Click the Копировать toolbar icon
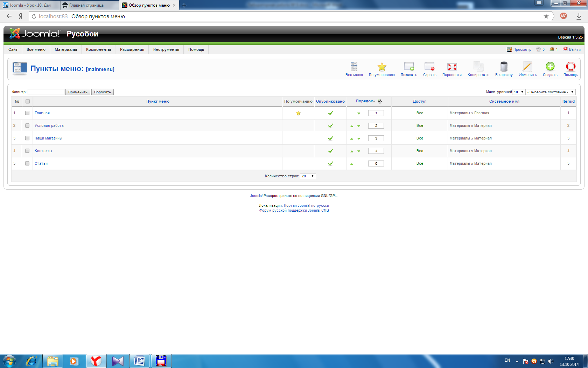This screenshot has width=588, height=368. 478,69
